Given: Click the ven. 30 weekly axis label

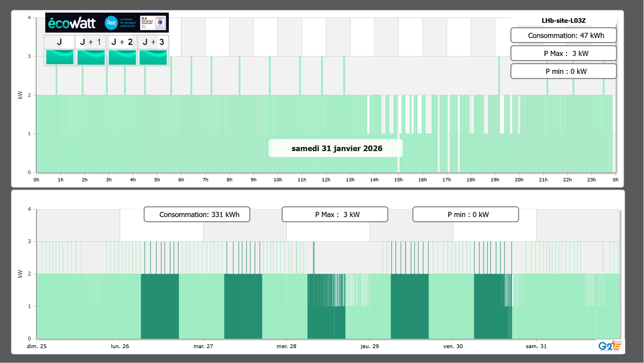Looking at the screenshot, I should coord(453,346).
